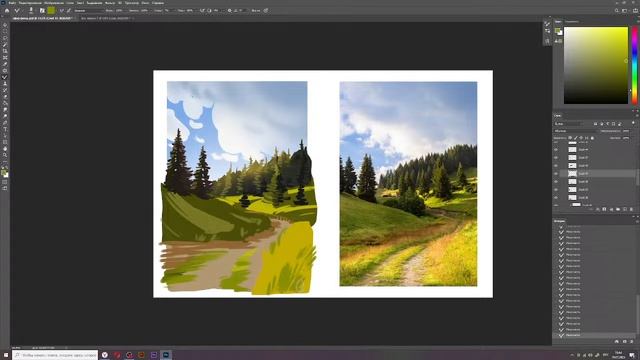Hide the highlighted selected layer
Screen dimensions: 640x360
click(x=556, y=173)
